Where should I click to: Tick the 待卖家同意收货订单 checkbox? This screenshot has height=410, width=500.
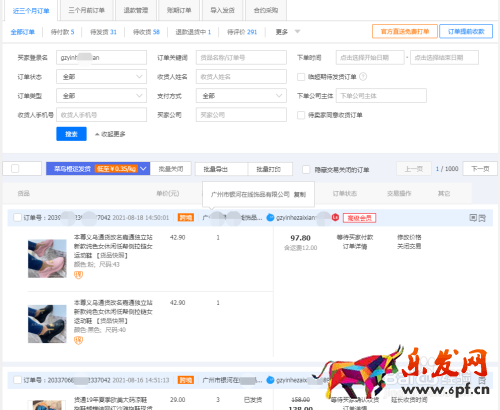tap(301, 115)
